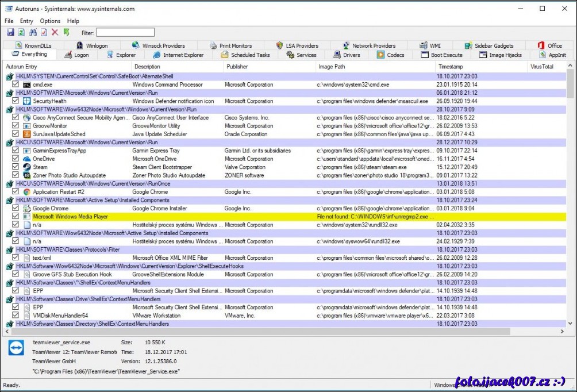Screen dimensions: 577x392
Task: Click the Save toolbar icon
Action: (10, 33)
